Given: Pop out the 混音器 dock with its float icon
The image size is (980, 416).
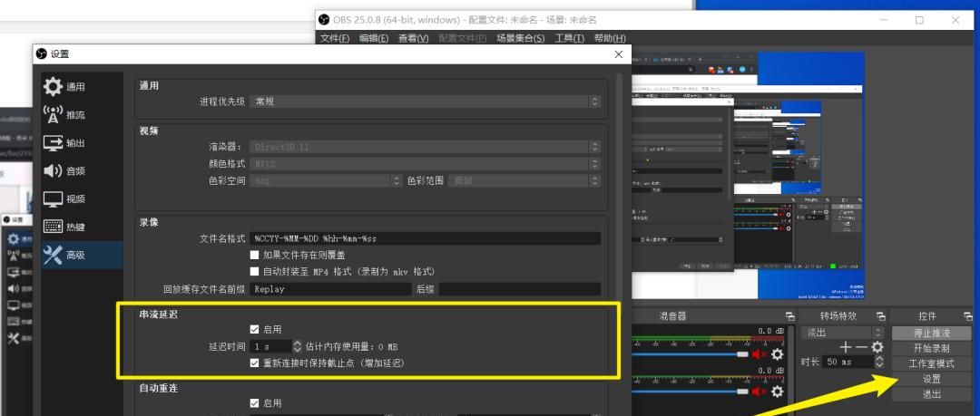Looking at the screenshot, I should (x=790, y=316).
